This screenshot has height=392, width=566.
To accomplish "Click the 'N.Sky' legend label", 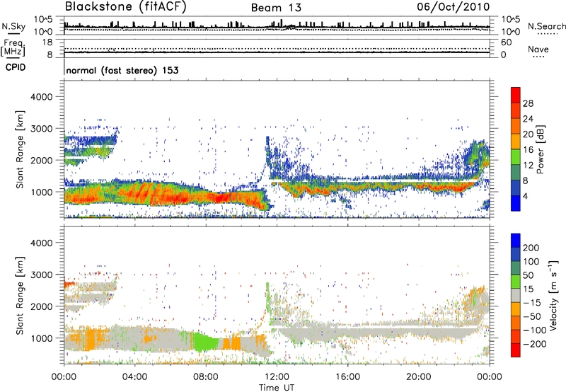I will pos(13,26).
